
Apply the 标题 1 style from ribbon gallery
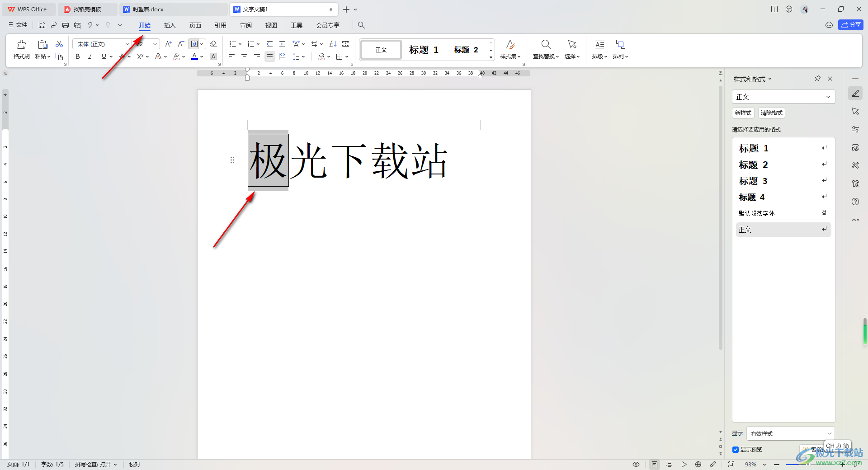point(424,50)
